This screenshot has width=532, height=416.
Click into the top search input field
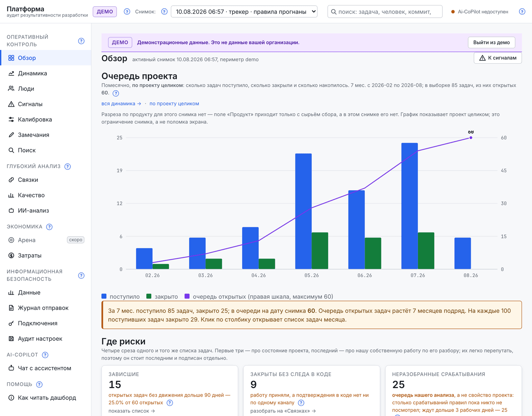pyautogui.click(x=385, y=12)
